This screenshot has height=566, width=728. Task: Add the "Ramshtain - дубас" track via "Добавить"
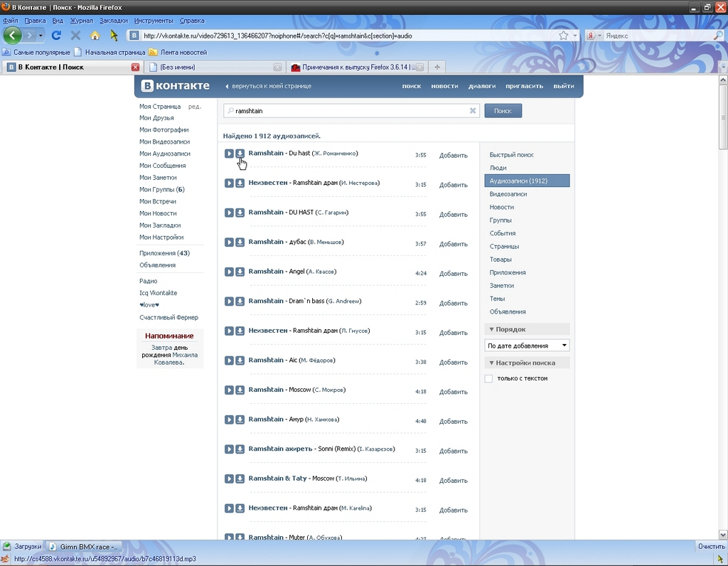coord(453,244)
